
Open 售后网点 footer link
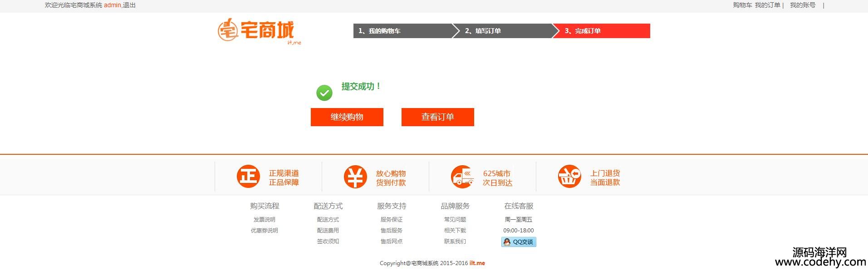pyautogui.click(x=392, y=241)
